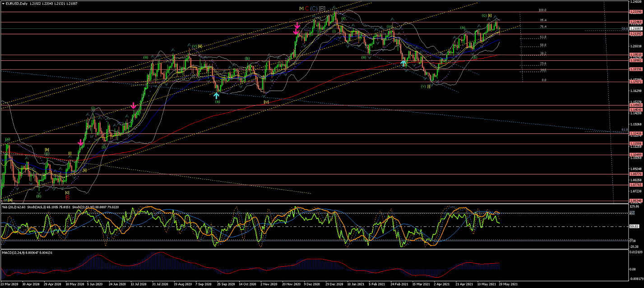Viewport: 644px width, 288px height.
Task: Select the Fibonacci 0.0 level label
Action: [x=544, y=80]
